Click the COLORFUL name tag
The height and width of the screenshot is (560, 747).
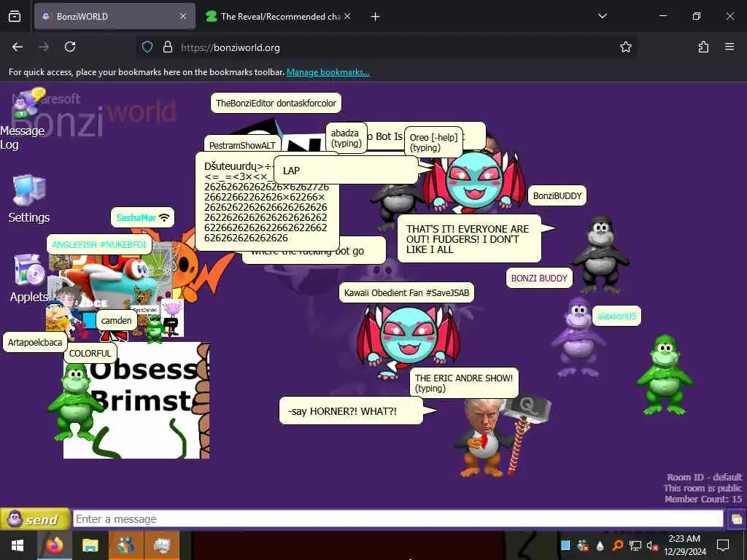pyautogui.click(x=90, y=354)
